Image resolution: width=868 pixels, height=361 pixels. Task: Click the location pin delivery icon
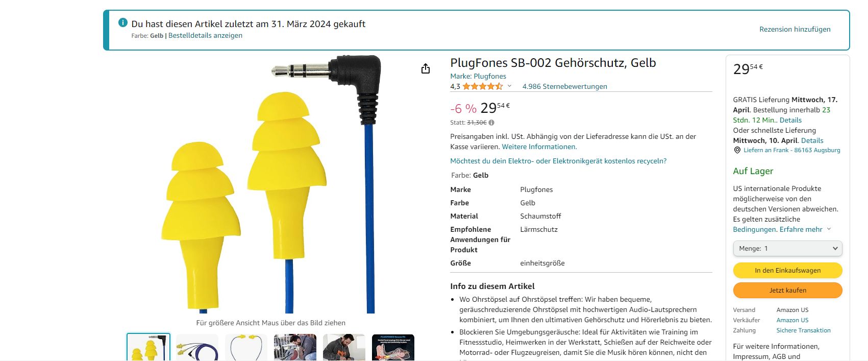tap(737, 150)
